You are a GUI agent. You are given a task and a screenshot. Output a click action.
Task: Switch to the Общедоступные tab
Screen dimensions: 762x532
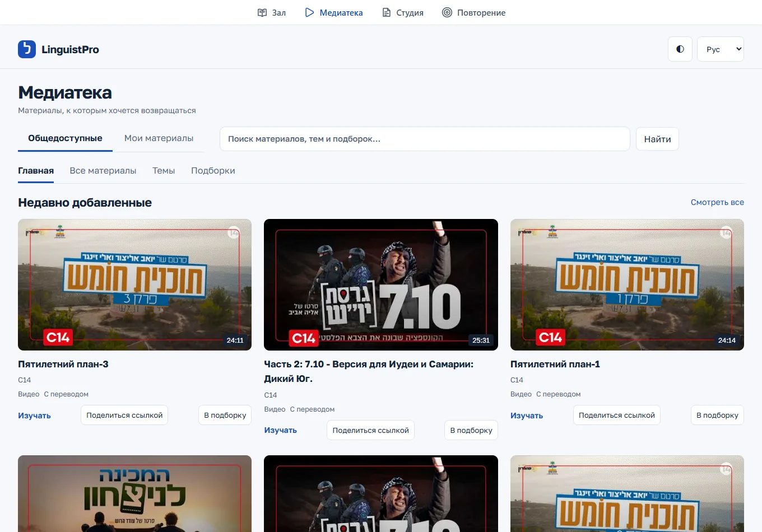click(x=65, y=138)
